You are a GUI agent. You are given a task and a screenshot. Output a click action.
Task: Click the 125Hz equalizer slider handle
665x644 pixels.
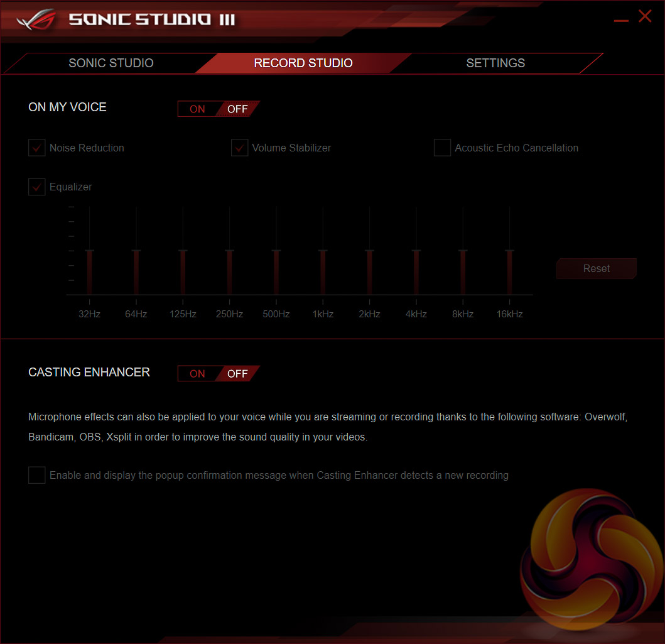(183, 251)
